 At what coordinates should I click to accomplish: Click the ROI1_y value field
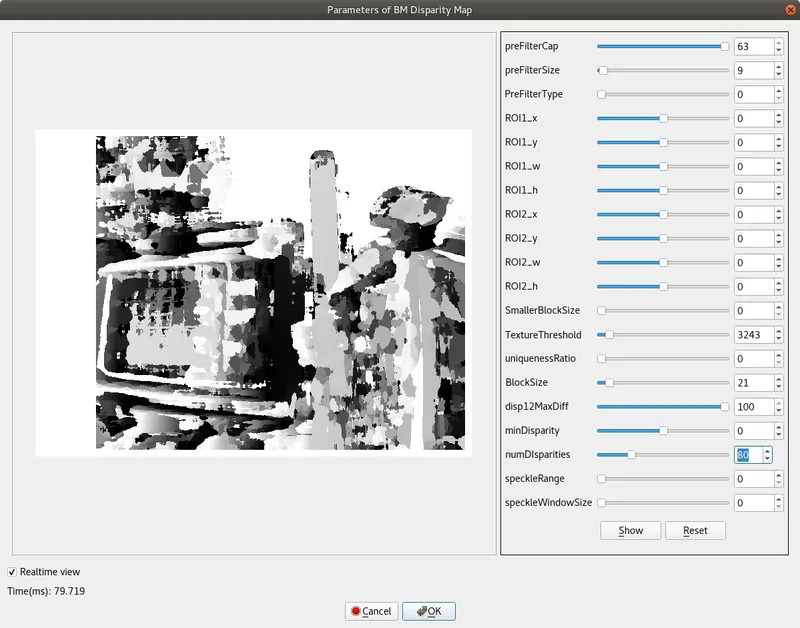pyautogui.click(x=754, y=142)
